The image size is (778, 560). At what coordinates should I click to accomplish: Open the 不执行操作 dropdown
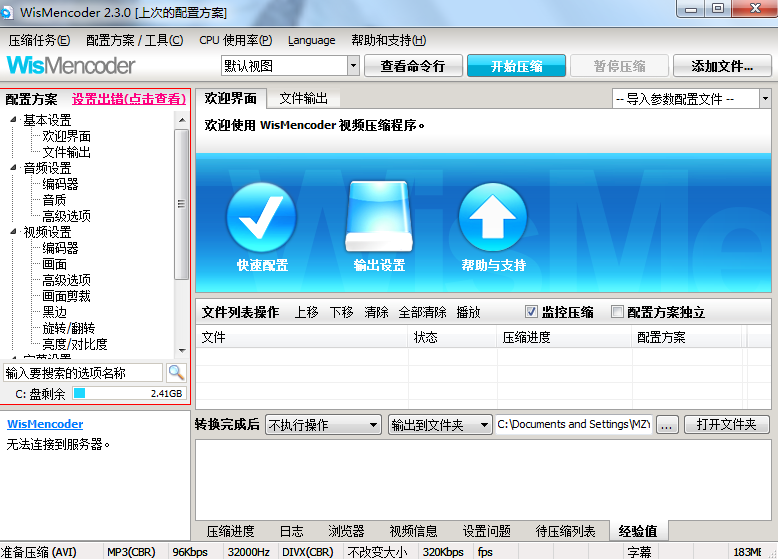[323, 425]
